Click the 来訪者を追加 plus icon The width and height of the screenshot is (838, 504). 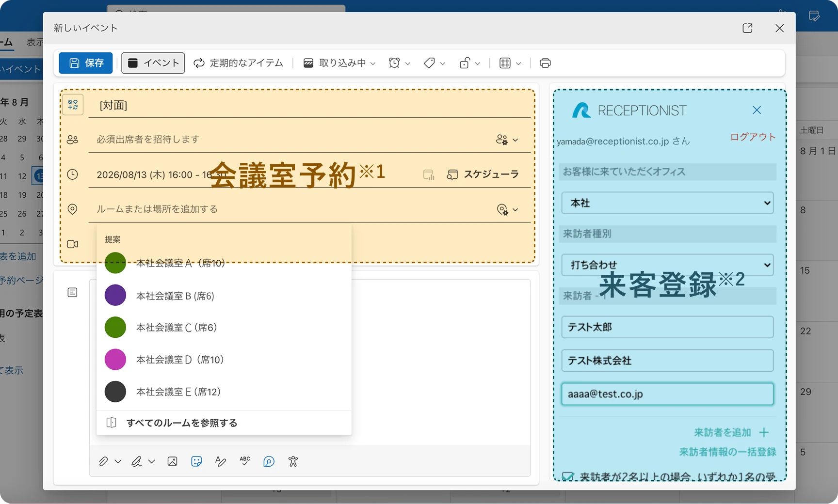tap(764, 432)
